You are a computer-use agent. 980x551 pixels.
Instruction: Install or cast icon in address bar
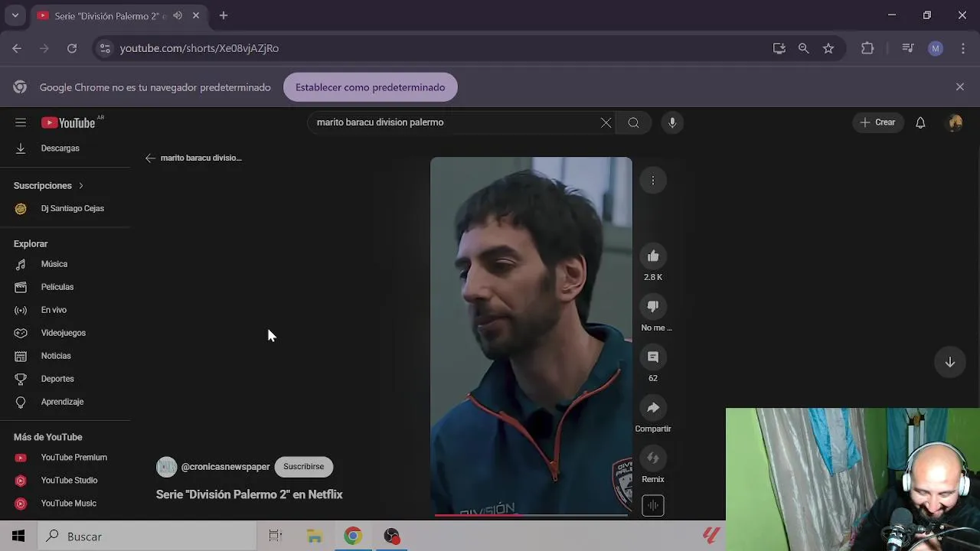[779, 48]
